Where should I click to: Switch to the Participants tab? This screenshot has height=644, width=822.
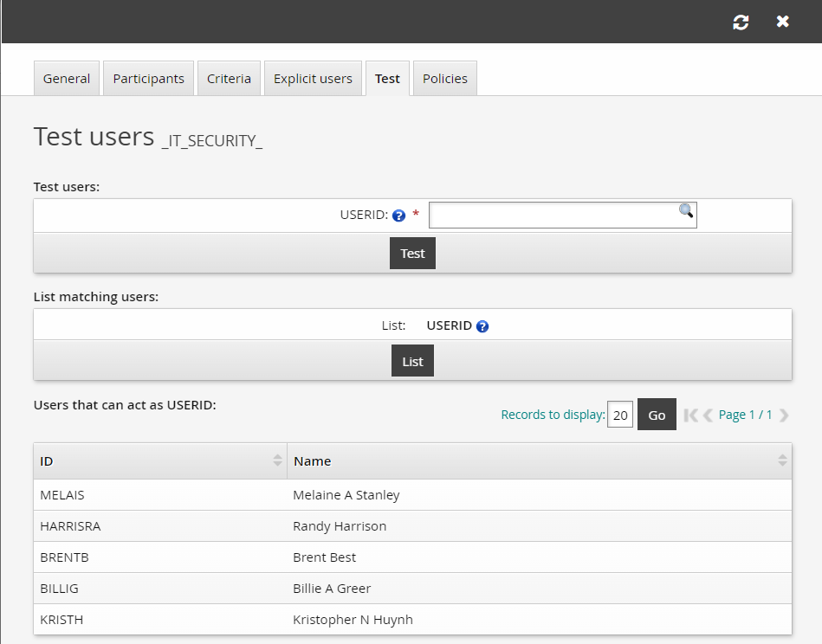coord(147,78)
